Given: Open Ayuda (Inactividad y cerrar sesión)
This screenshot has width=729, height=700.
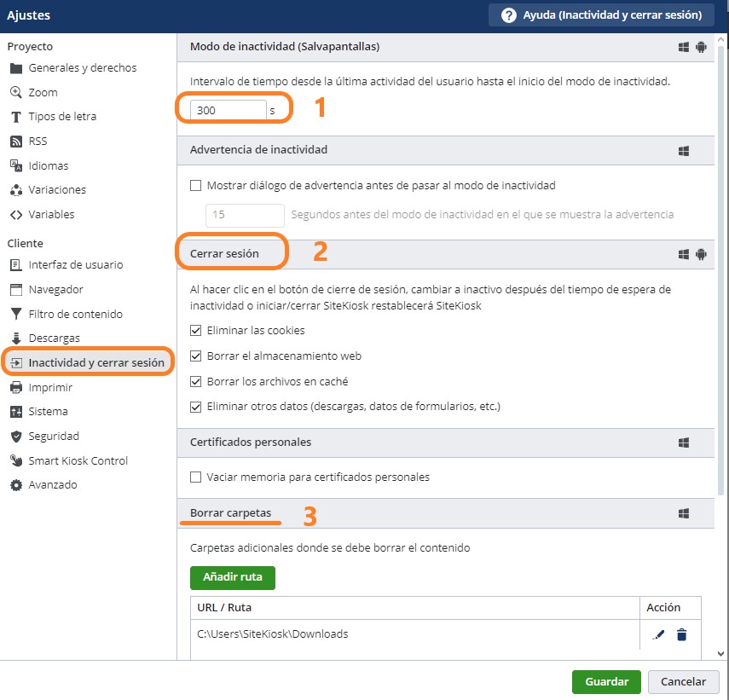Looking at the screenshot, I should click(601, 15).
